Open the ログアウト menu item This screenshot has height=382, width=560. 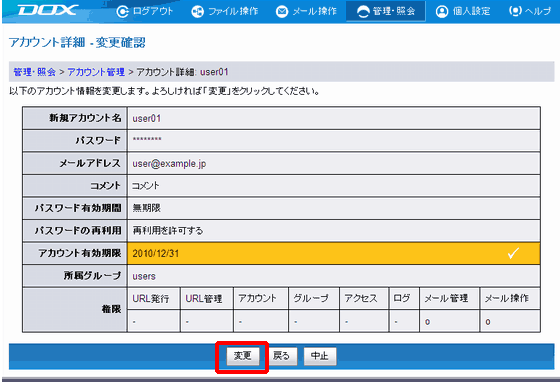(x=145, y=11)
